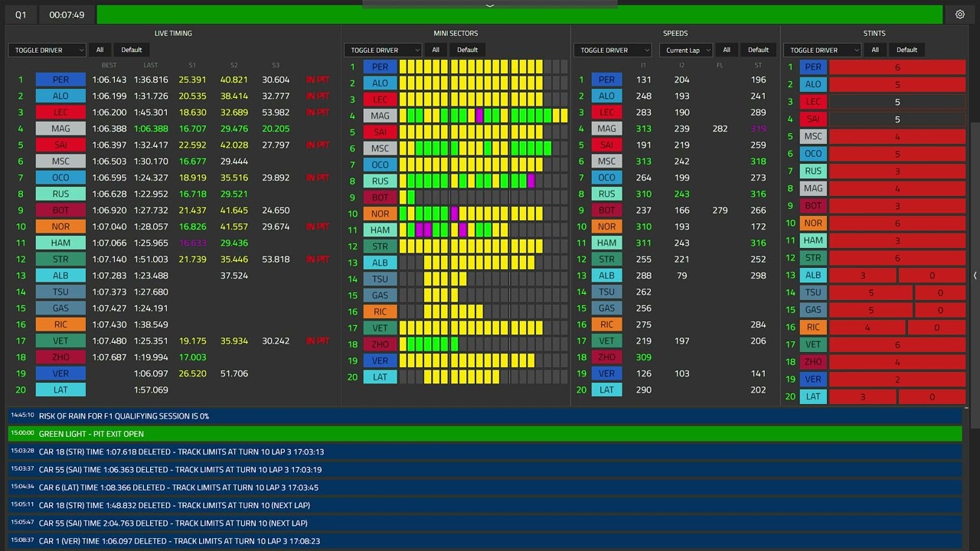This screenshot has height=551, width=980.
Task: Select ZHO driver tag in Speeds panel
Action: (606, 357)
